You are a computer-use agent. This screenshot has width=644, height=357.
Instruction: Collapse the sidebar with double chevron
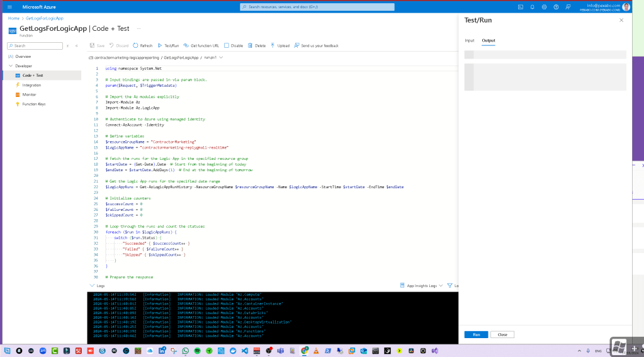point(76,45)
